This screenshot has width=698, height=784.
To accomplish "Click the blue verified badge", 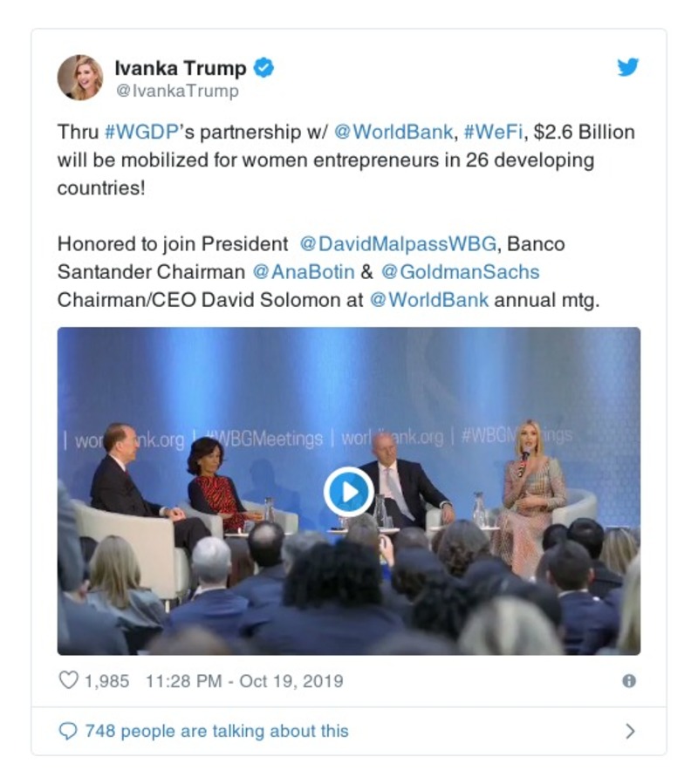I will (263, 67).
